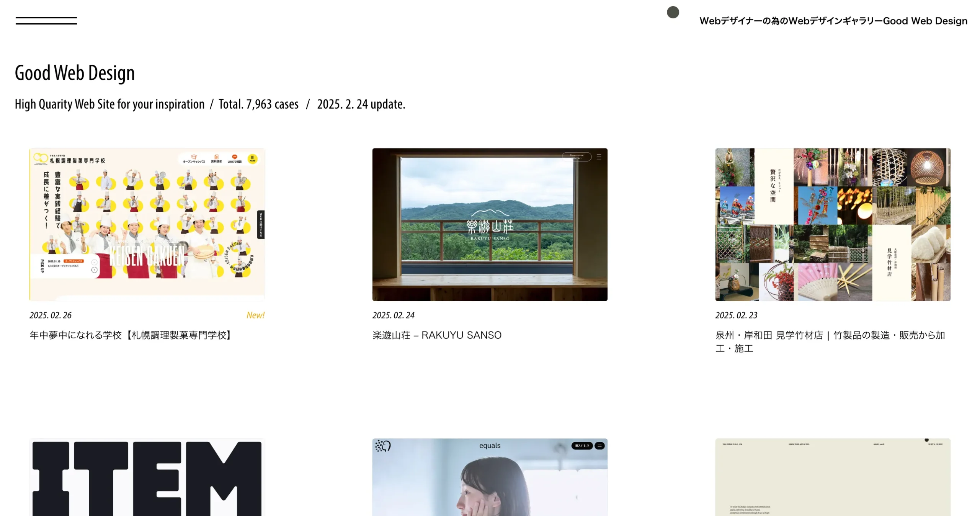Open the Rakuyu Sanso window-view thumbnail
Viewport: 980px width, 516px height.
point(490,224)
